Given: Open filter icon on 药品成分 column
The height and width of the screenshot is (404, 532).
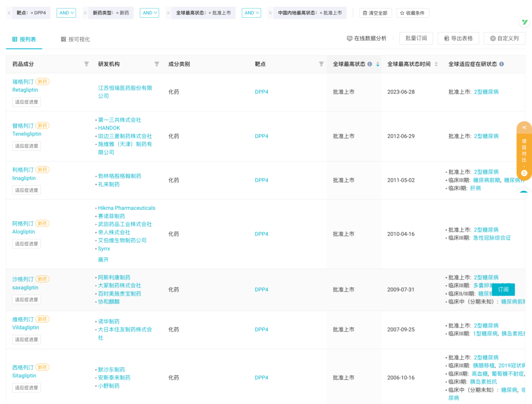Looking at the screenshot, I should 87,64.
